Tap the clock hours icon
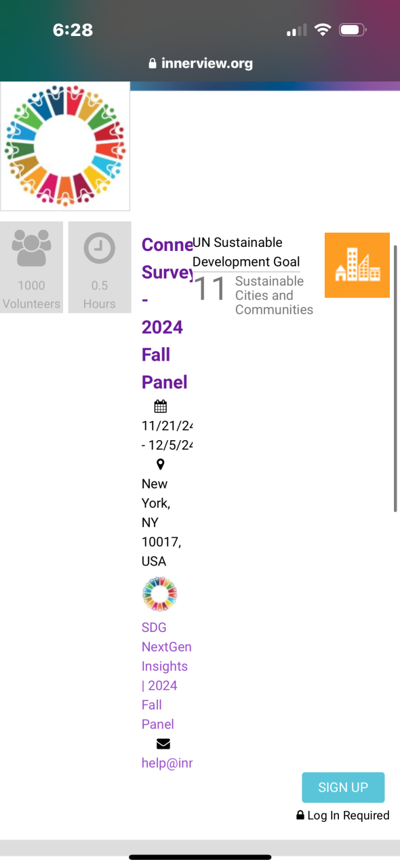 [x=100, y=249]
